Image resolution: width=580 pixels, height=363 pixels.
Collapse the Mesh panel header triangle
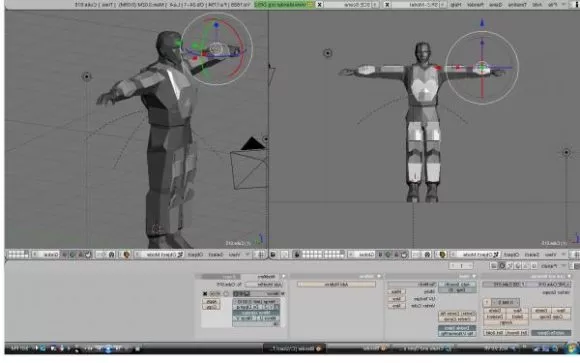pyautogui.click(x=473, y=276)
